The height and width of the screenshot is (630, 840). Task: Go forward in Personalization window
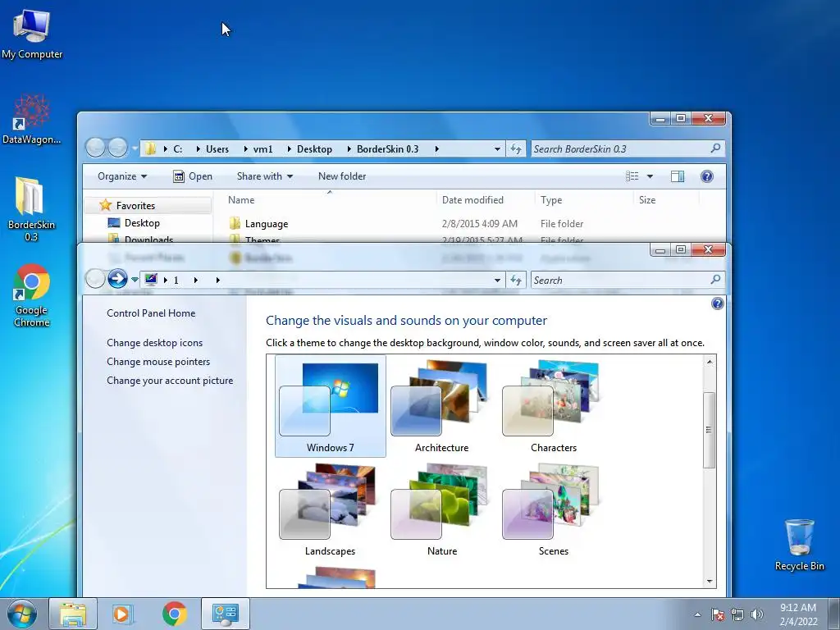point(118,279)
